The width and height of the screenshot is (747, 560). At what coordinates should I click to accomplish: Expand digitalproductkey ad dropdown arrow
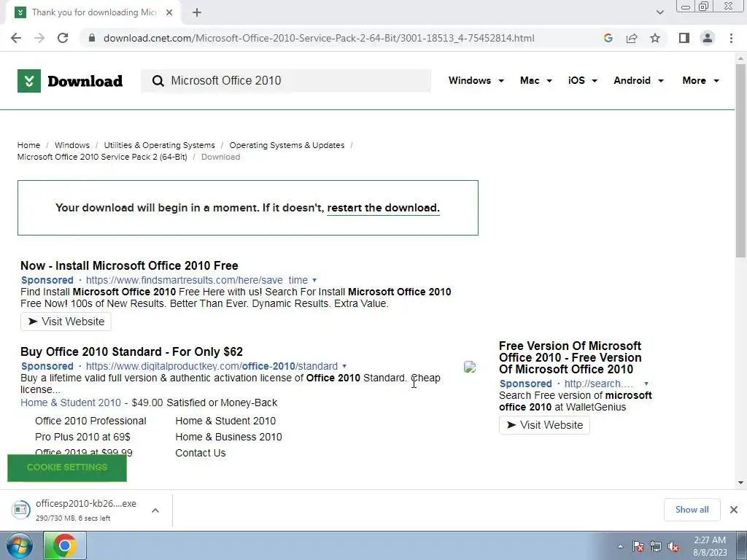point(344,367)
